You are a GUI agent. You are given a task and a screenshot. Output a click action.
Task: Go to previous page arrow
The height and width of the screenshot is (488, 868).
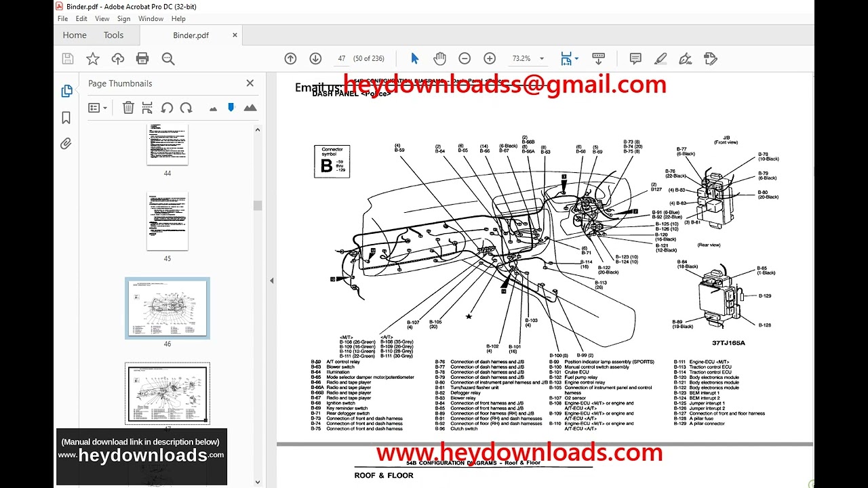291,59
